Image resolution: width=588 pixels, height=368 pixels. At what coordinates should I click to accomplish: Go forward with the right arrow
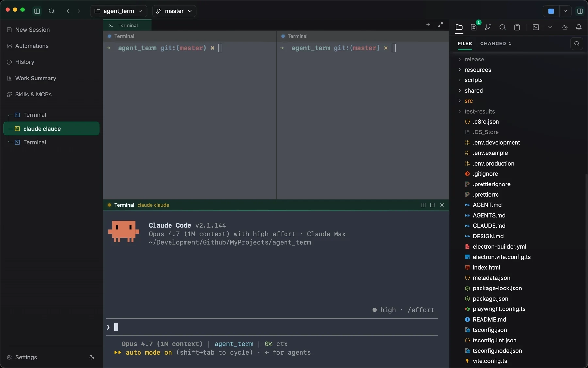tap(79, 11)
